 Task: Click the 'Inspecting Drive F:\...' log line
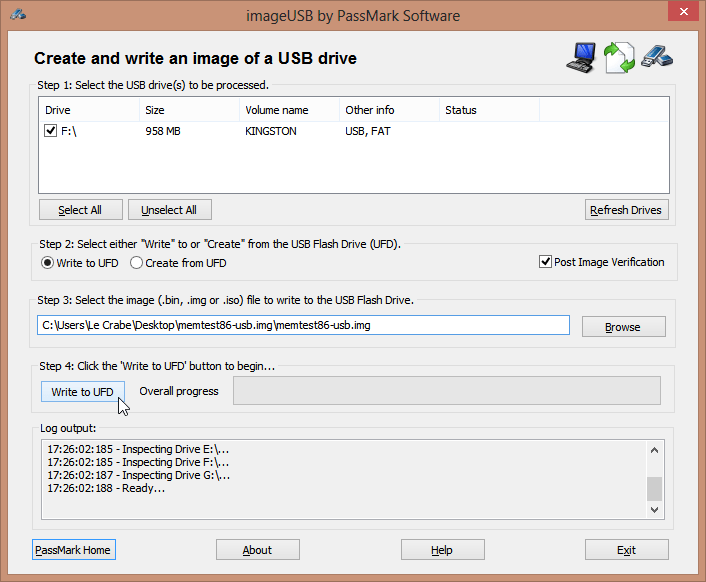coord(138,462)
